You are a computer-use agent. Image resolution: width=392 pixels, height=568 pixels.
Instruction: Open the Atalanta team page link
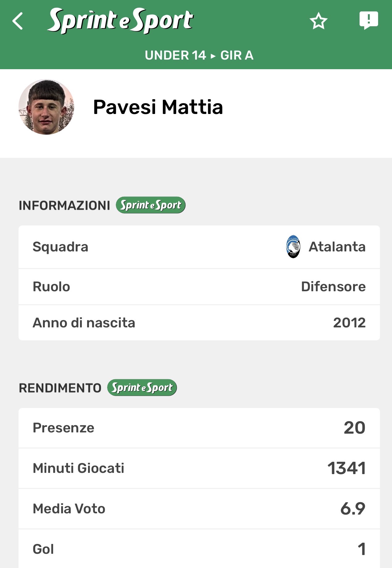tap(337, 247)
